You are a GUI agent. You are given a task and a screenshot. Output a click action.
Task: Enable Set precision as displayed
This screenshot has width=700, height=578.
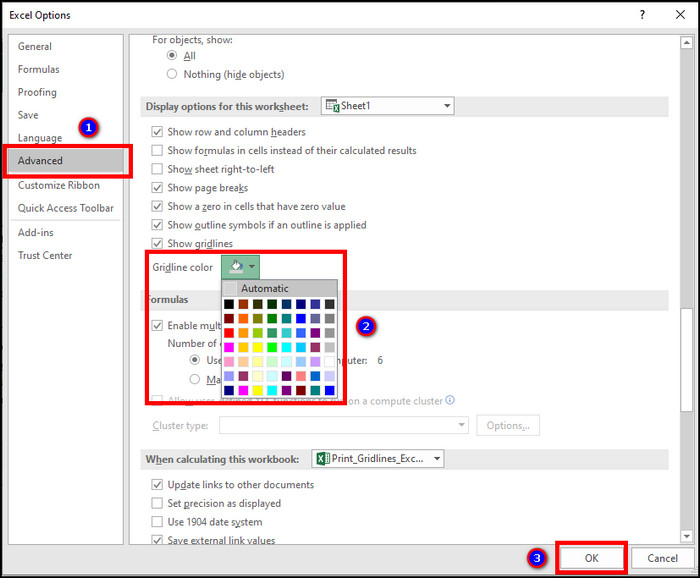[157, 503]
